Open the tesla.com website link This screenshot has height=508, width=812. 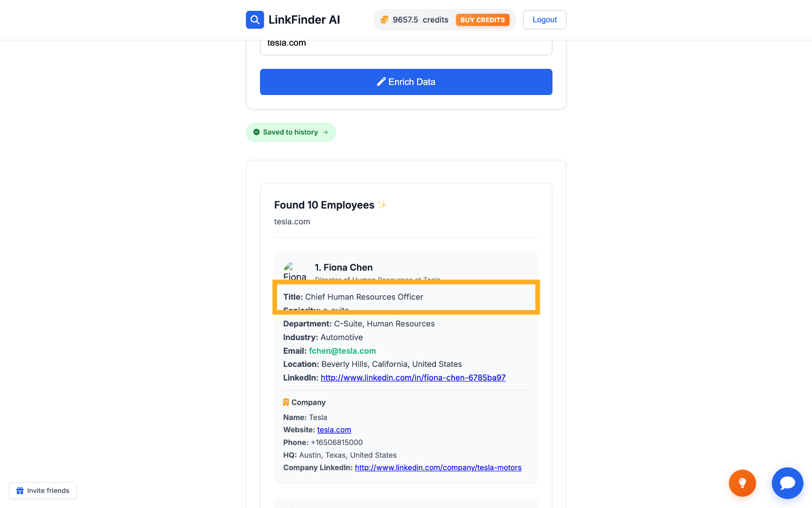click(334, 430)
